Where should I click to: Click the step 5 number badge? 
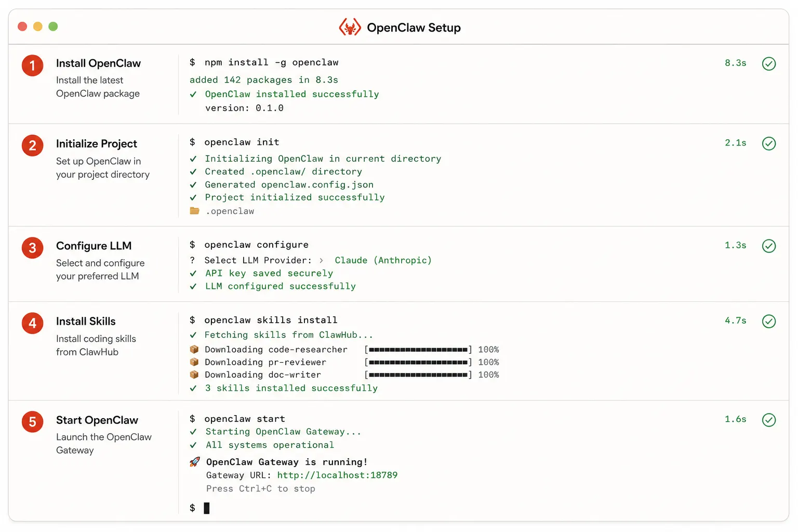(32, 422)
